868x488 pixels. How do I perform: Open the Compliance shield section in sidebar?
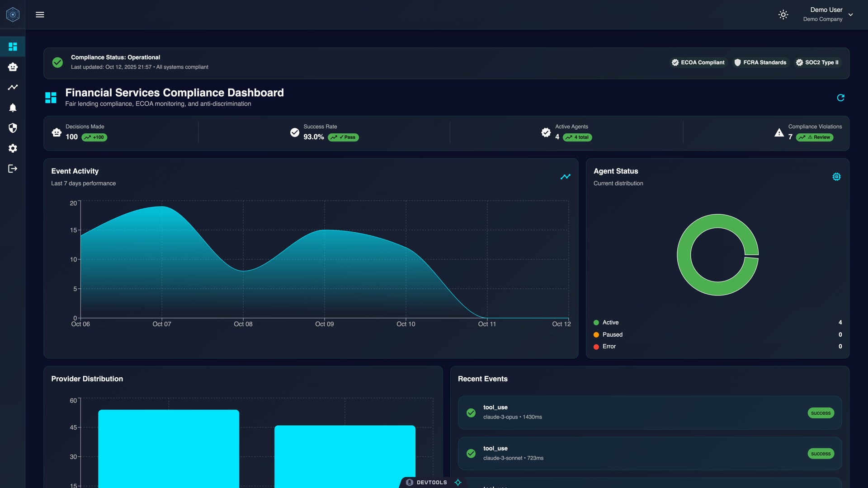click(13, 128)
